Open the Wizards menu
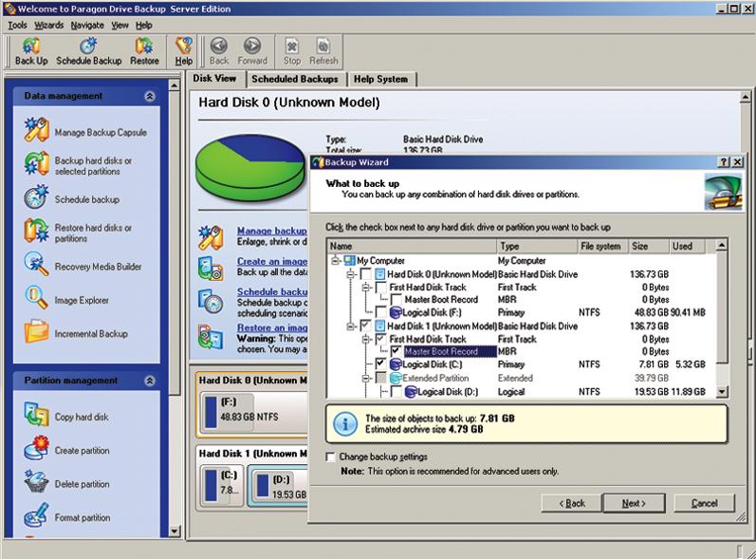 (x=48, y=25)
